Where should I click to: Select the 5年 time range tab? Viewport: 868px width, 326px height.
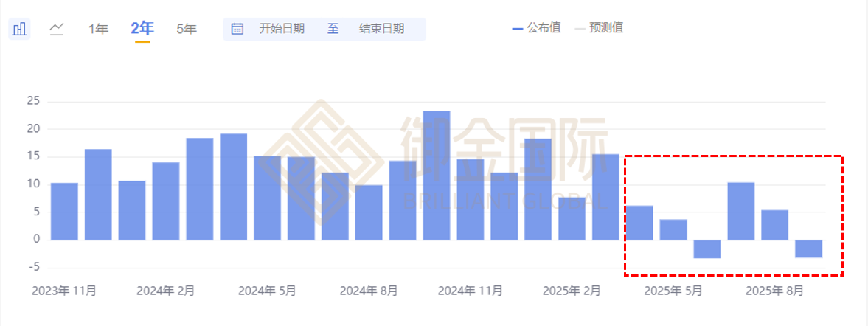[187, 29]
